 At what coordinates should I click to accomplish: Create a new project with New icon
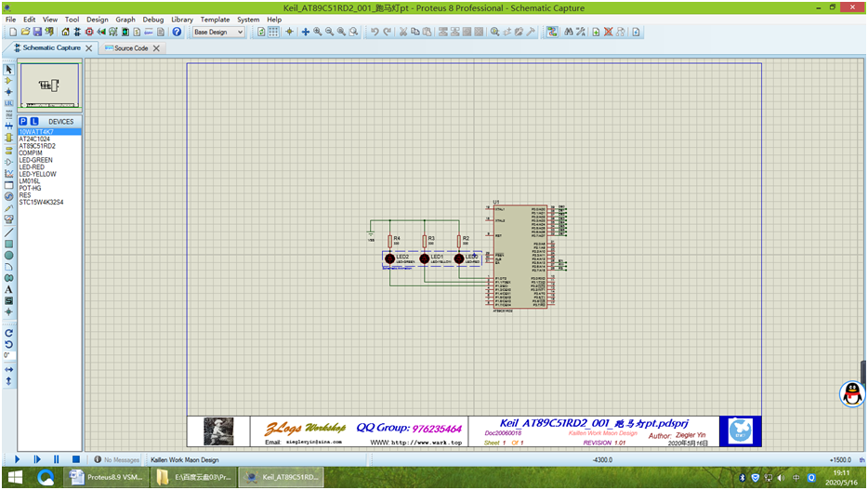point(13,33)
